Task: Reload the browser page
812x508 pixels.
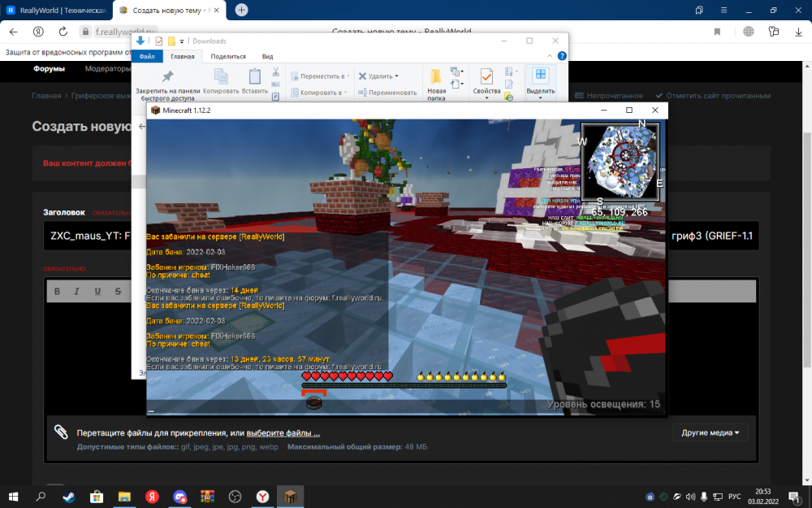Action: pyautogui.click(x=63, y=32)
